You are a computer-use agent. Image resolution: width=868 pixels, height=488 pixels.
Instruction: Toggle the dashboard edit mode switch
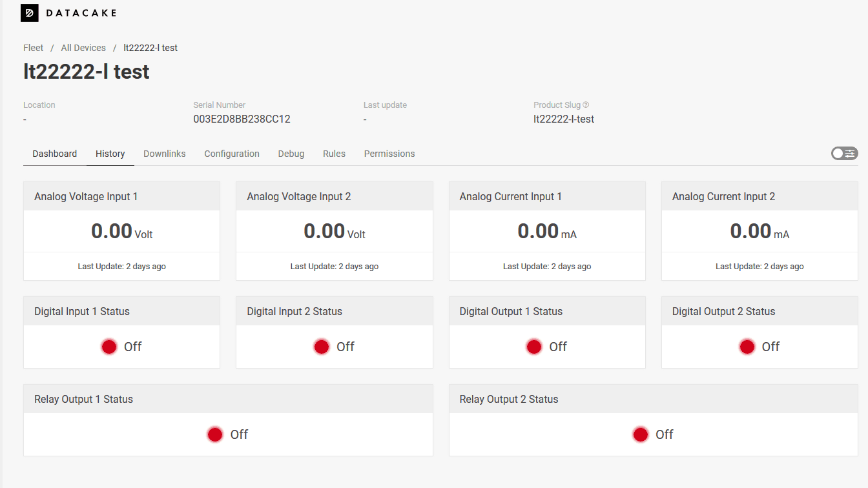pyautogui.click(x=845, y=153)
